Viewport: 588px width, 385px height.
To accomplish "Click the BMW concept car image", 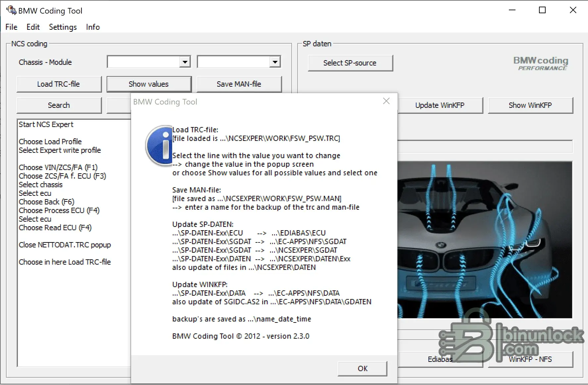I will click(485, 240).
